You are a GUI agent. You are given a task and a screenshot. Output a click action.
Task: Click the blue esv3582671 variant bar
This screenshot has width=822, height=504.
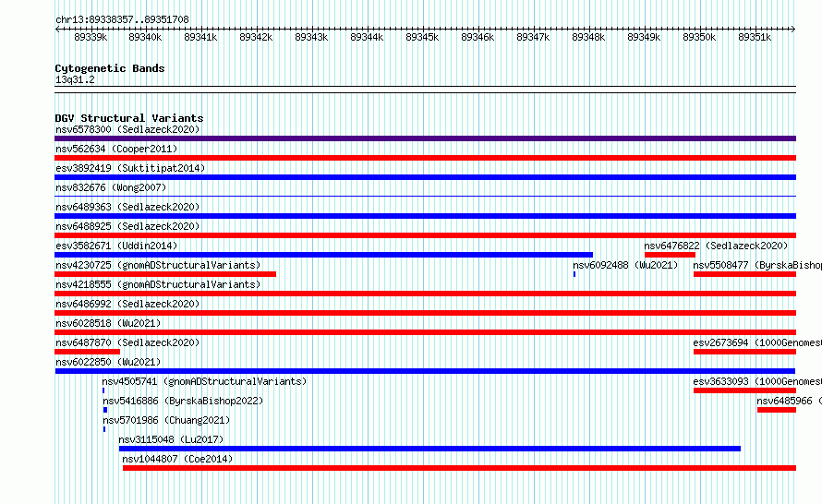tap(323, 255)
